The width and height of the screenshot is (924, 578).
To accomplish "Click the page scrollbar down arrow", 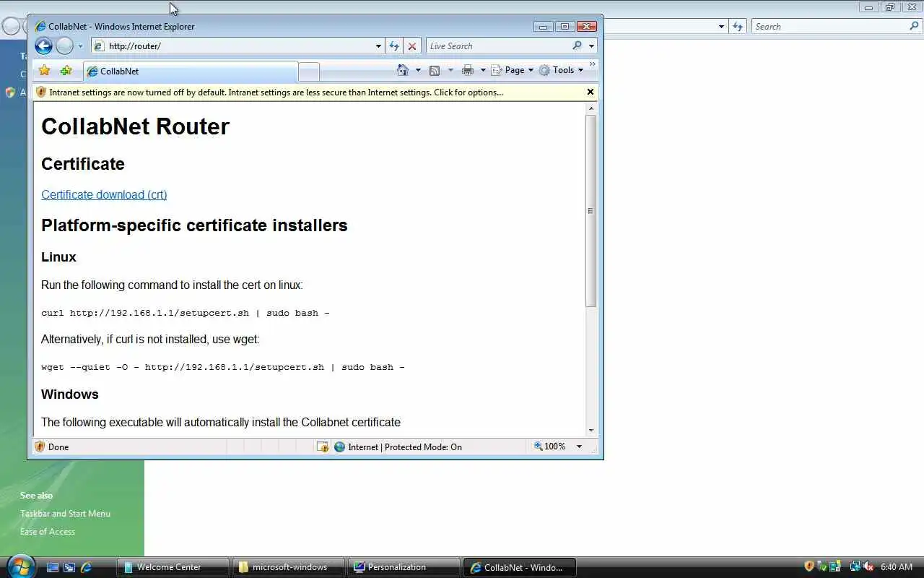I will 591,430.
